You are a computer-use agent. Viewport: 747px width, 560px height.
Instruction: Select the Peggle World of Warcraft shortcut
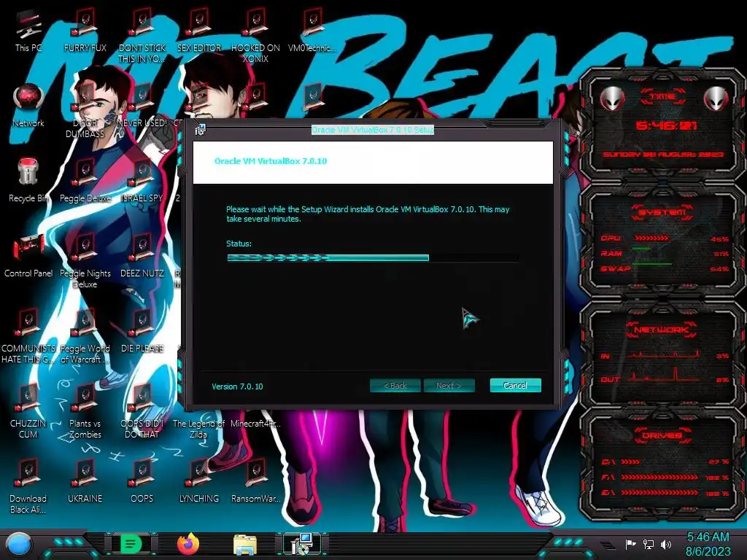coord(85,336)
